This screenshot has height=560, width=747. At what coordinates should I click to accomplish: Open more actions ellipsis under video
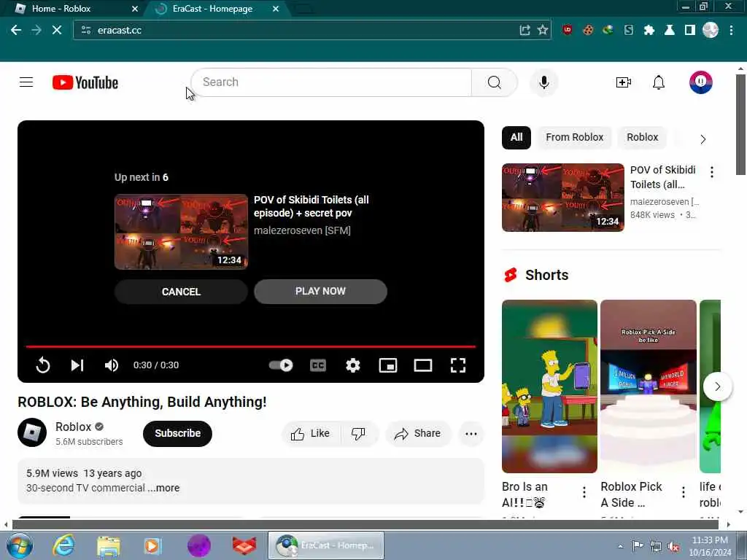(x=471, y=433)
